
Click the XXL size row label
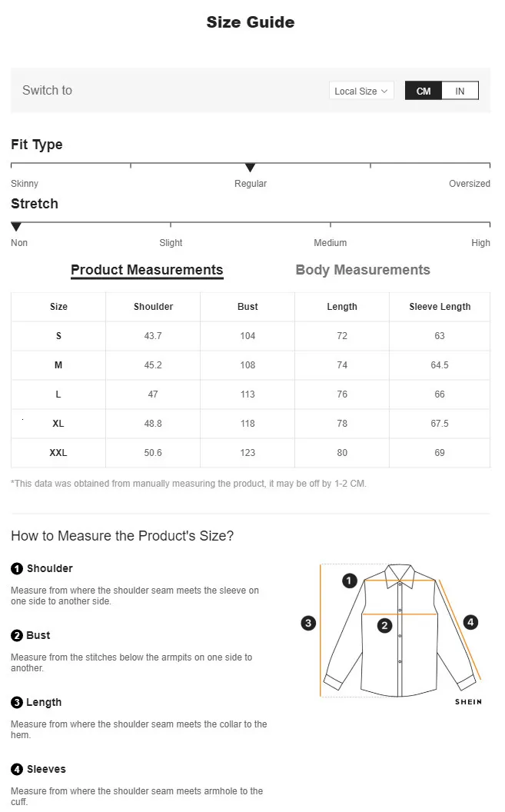pos(58,453)
